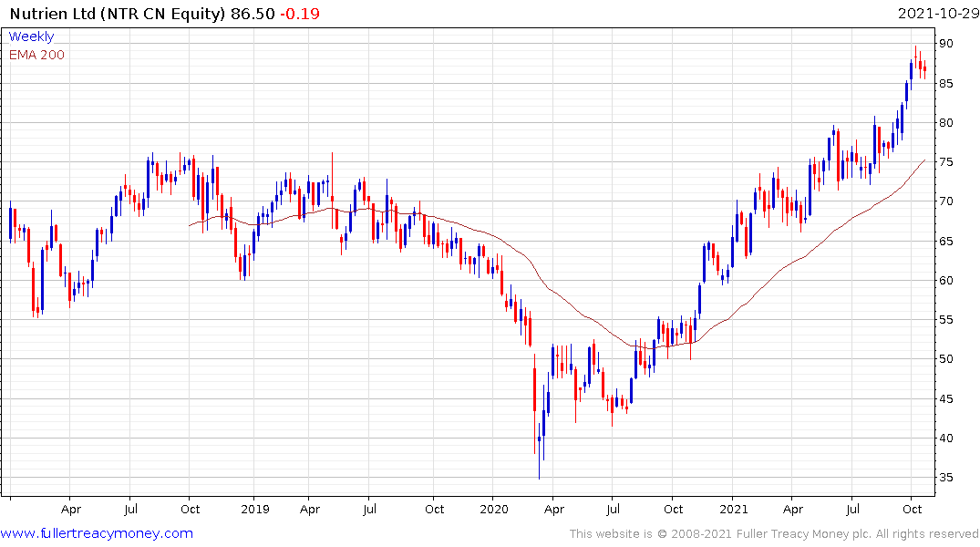Image resolution: width=980 pixels, height=547 pixels.
Task: Click the 50 price axis label
Action: point(945,359)
